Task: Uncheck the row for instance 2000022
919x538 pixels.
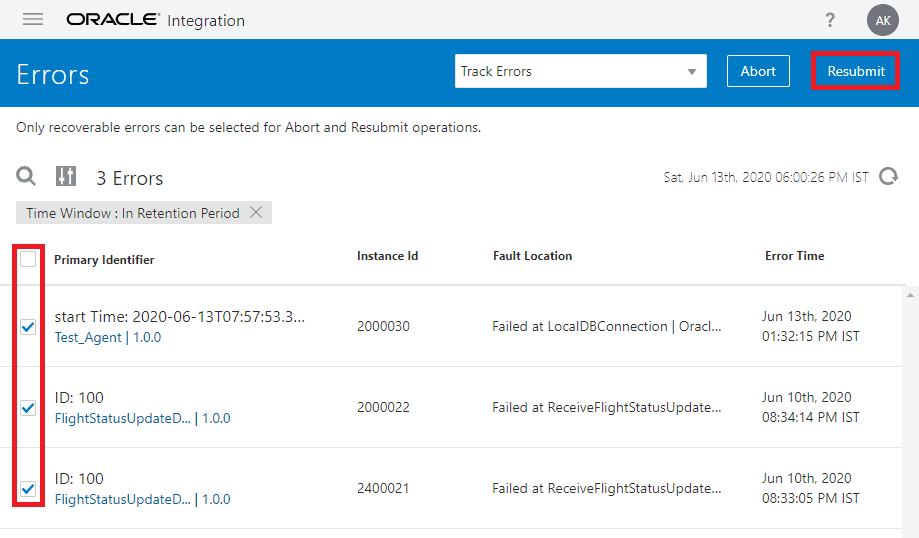Action: tap(28, 407)
